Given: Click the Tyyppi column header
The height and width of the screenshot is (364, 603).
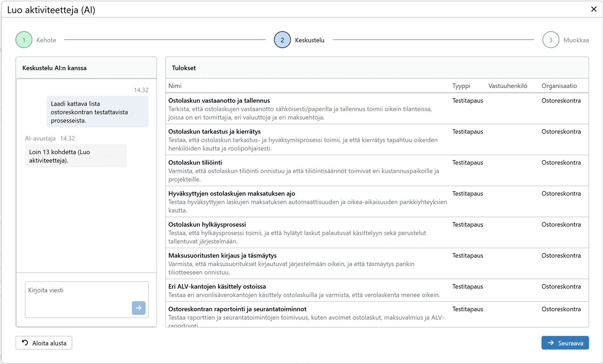Looking at the screenshot, I should click(461, 86).
